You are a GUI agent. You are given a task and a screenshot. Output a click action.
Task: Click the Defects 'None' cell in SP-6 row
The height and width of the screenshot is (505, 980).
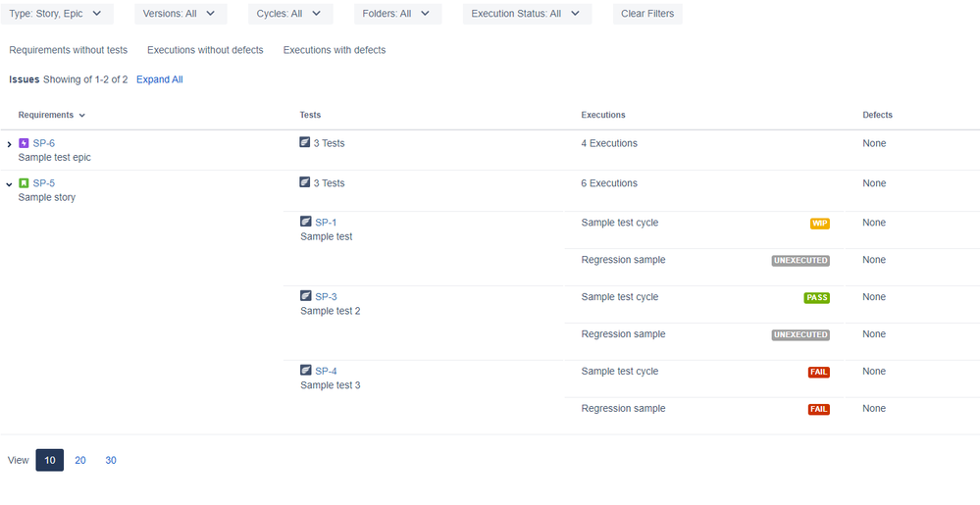pyautogui.click(x=874, y=143)
